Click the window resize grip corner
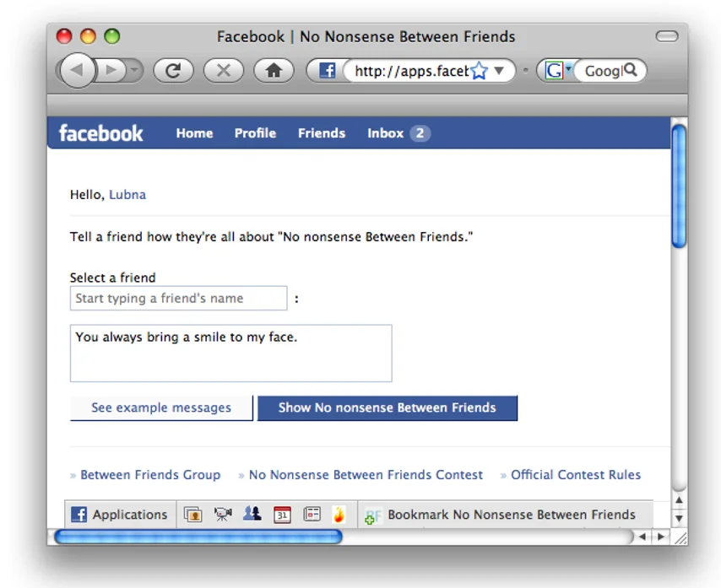The height and width of the screenshot is (588, 721). tap(680, 538)
